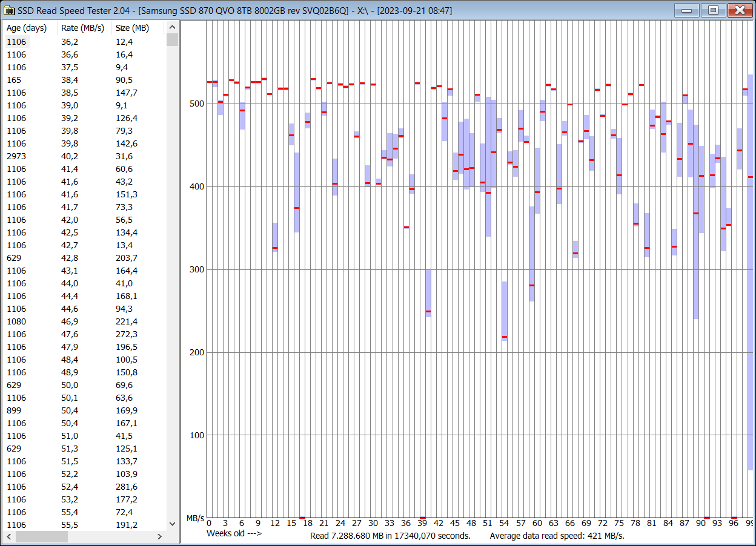This screenshot has width=756, height=546.
Task: Select the row with rate 50,1
Action: (x=85, y=398)
